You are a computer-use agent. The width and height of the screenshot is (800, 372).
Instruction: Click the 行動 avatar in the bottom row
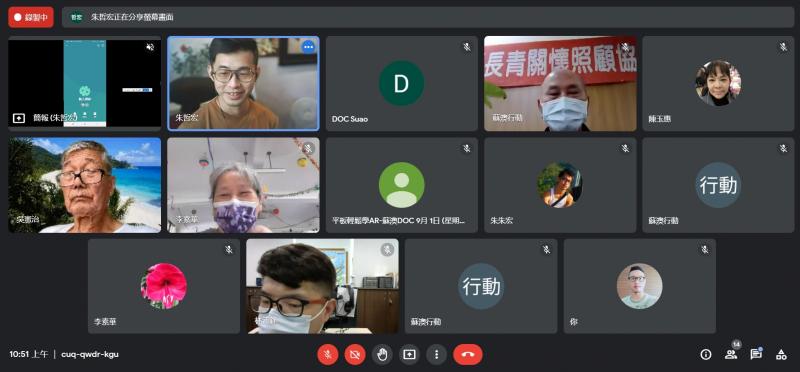pos(481,286)
